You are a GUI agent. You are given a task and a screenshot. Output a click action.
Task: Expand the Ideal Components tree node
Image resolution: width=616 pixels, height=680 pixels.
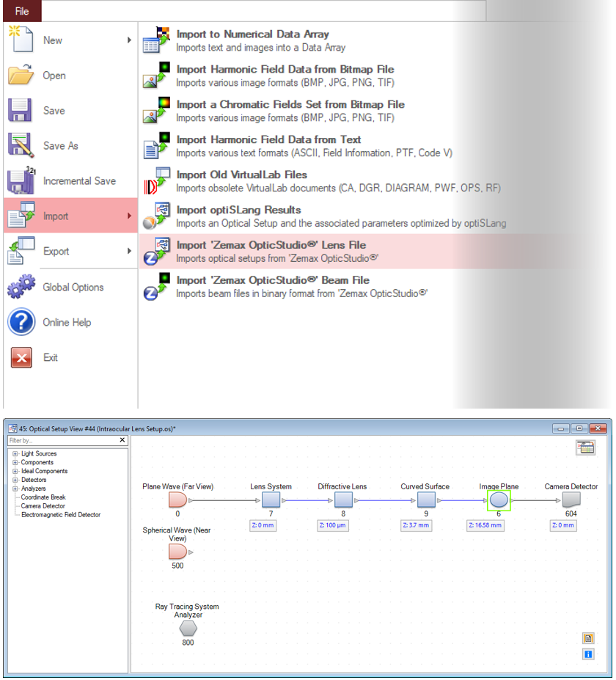tap(15, 471)
